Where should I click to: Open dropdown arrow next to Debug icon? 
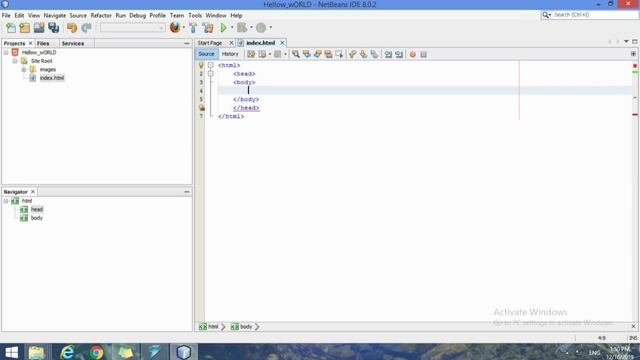click(x=251, y=27)
